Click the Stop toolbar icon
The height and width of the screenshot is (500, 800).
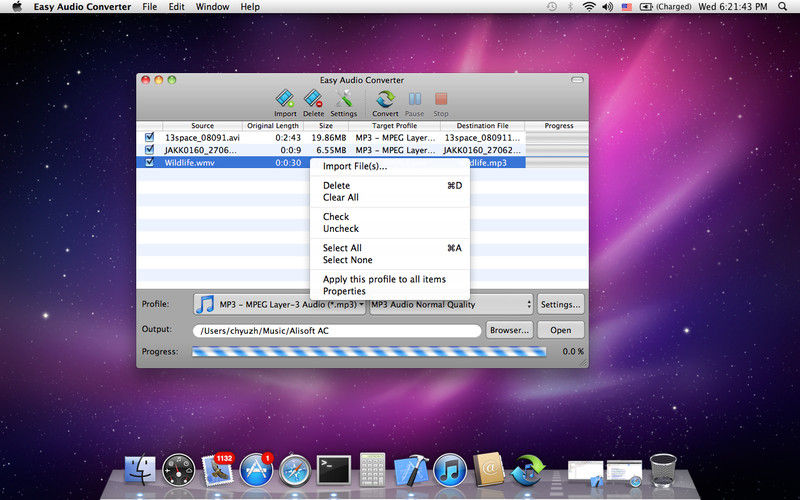(x=441, y=103)
